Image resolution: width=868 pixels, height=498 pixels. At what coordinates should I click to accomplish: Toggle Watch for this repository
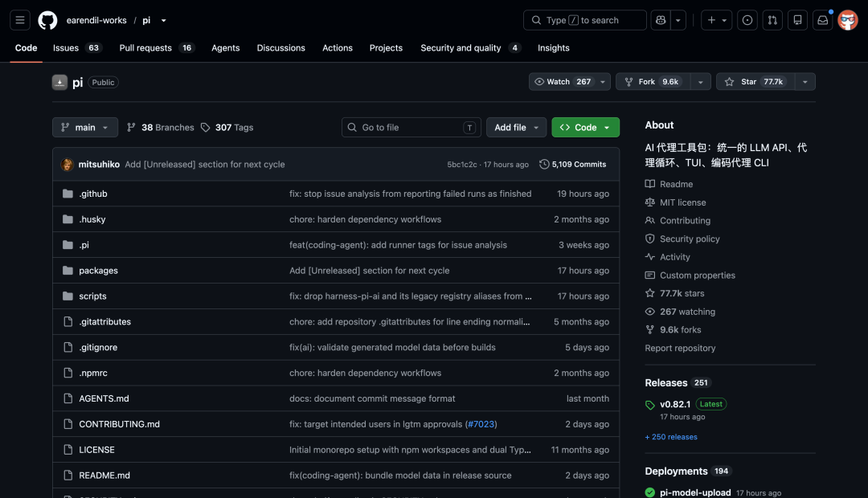(563, 82)
